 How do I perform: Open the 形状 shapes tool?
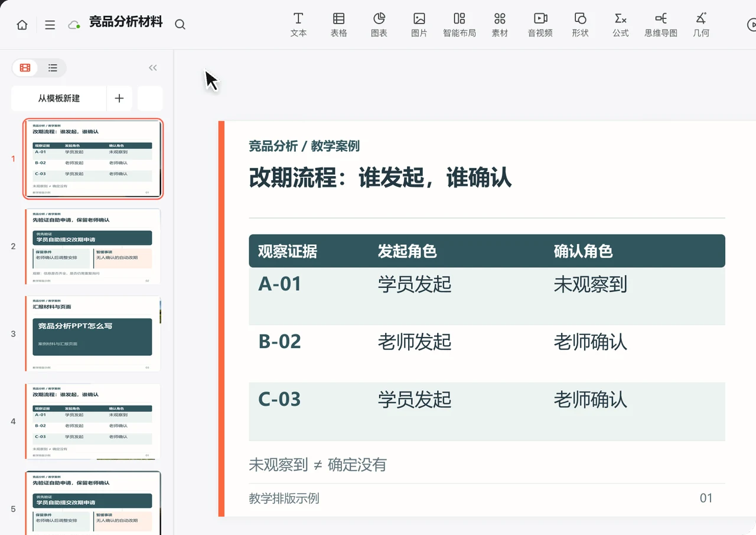coord(581,25)
